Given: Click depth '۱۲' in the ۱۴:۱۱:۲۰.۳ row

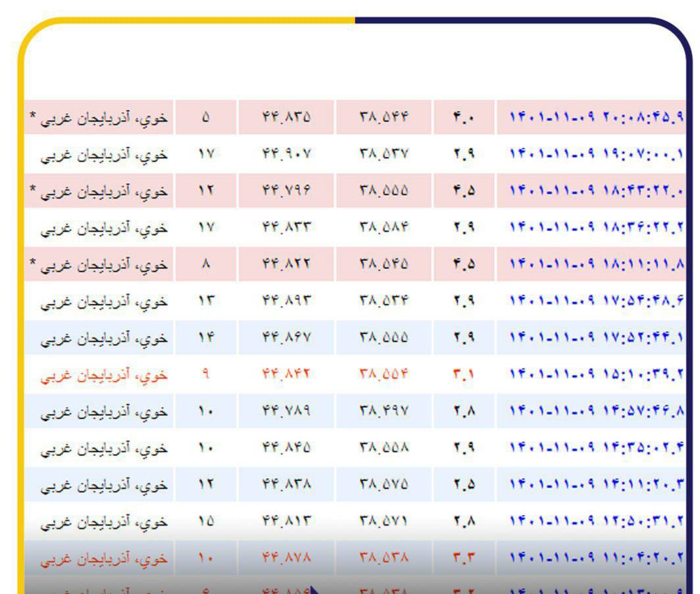Looking at the screenshot, I should [x=206, y=484].
